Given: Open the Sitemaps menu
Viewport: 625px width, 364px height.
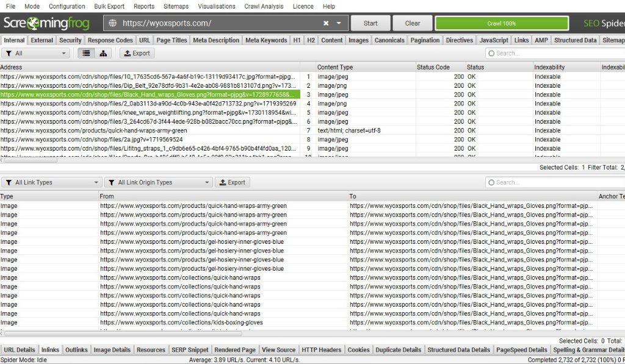Looking at the screenshot, I should (176, 6).
